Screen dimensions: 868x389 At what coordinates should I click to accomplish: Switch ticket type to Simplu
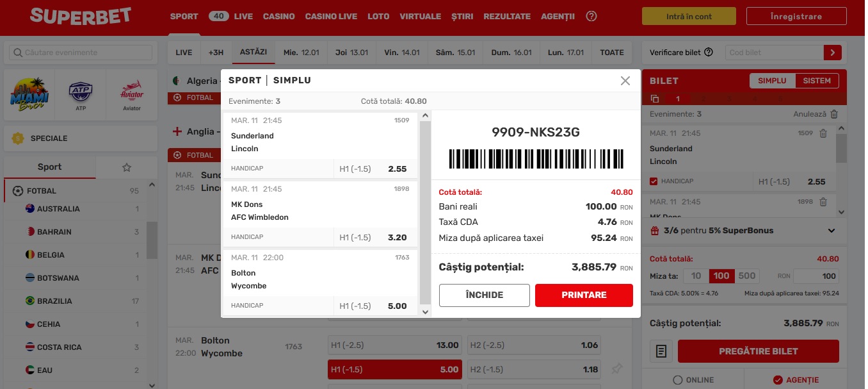[x=772, y=81]
